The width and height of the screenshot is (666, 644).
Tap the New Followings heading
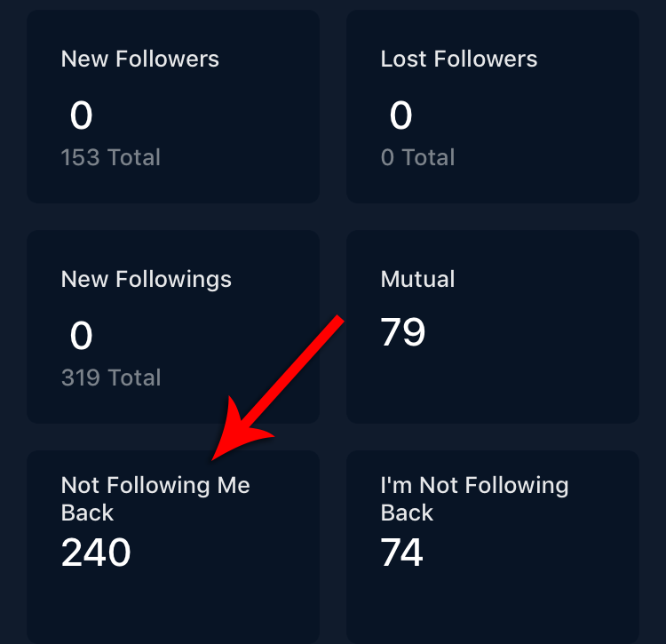(x=146, y=279)
